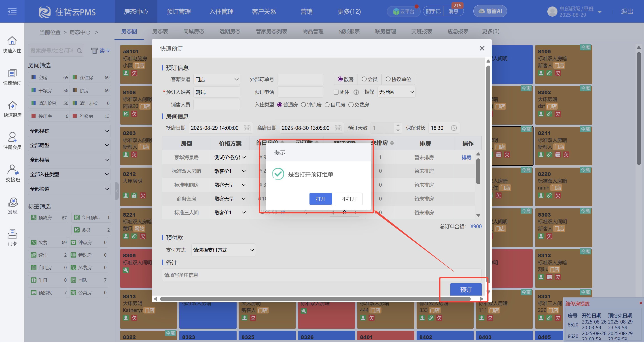Click 退出 to log out
Viewport: 644px width, 343px height.
tap(627, 11)
